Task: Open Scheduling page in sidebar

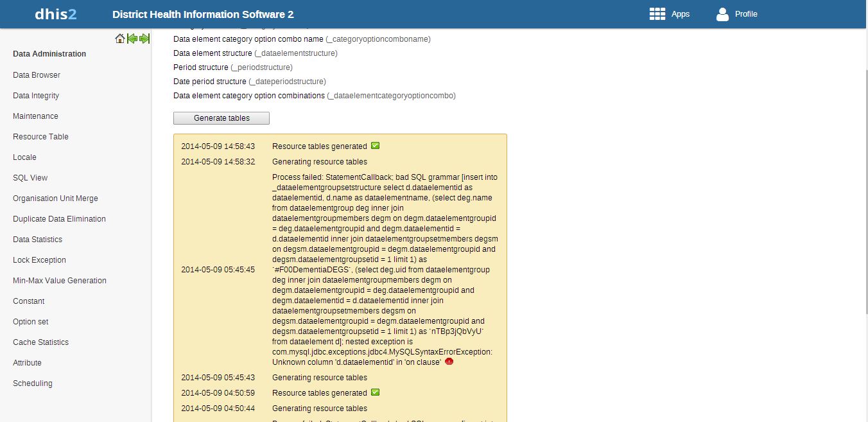Action: 33,383
